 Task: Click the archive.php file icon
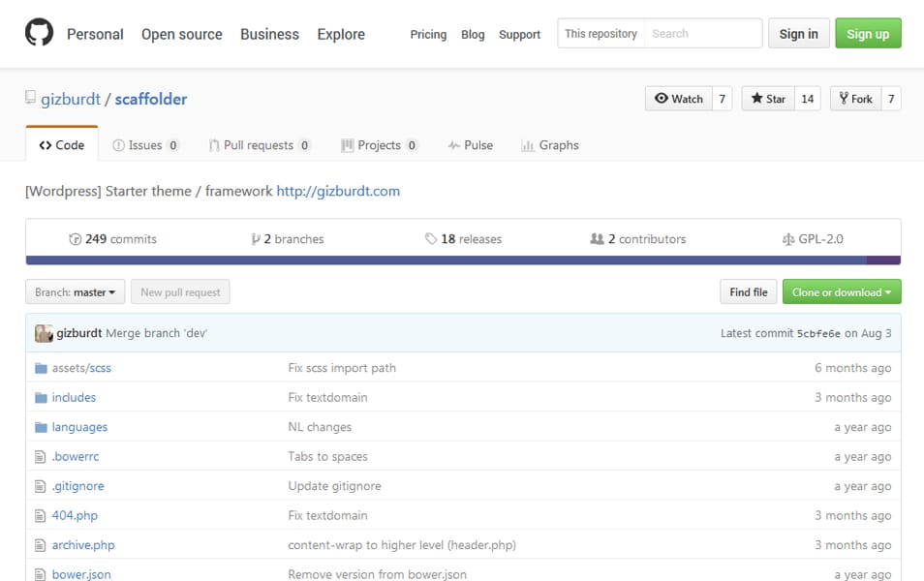40,545
